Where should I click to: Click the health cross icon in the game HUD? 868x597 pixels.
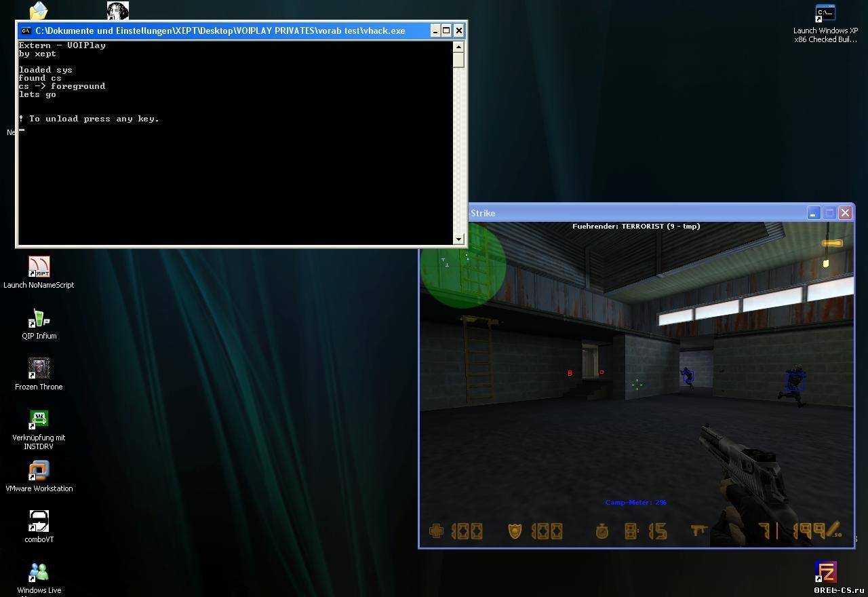point(436,531)
